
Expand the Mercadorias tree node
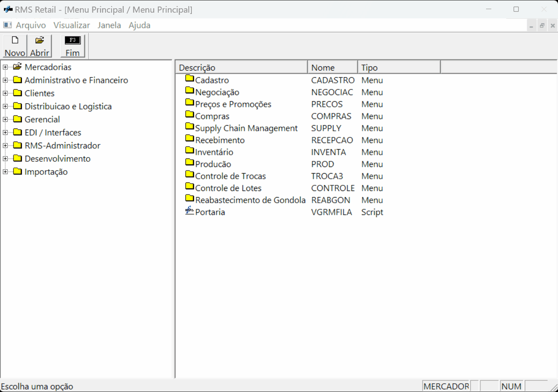click(5, 67)
